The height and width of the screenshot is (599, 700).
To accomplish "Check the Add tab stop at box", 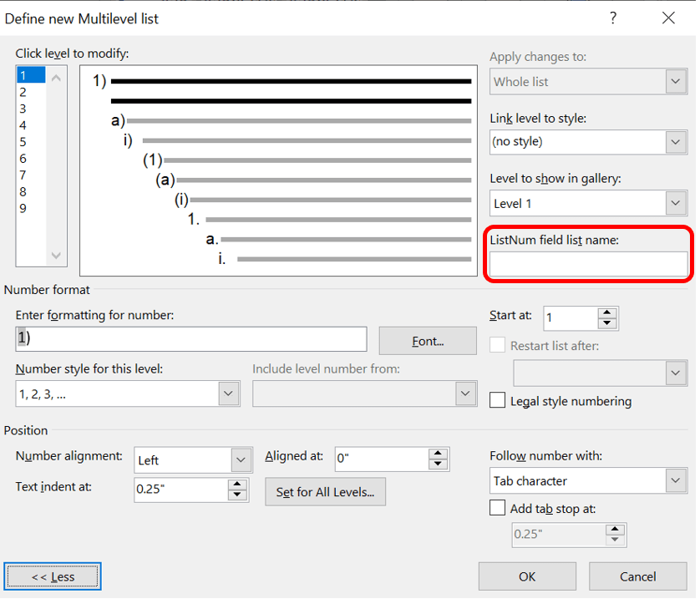I will pos(498,508).
